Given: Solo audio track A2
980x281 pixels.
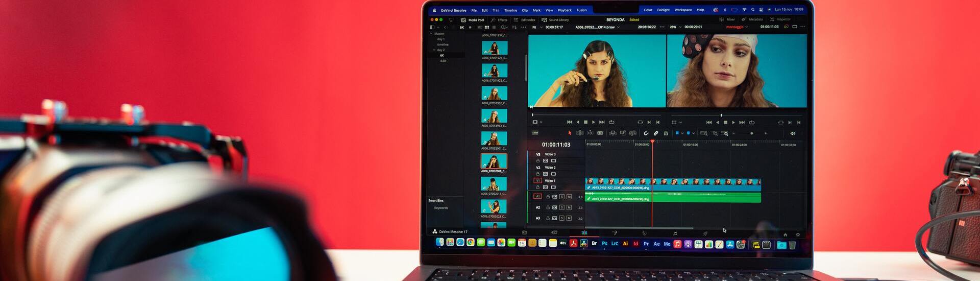Looking at the screenshot, I should (x=562, y=207).
